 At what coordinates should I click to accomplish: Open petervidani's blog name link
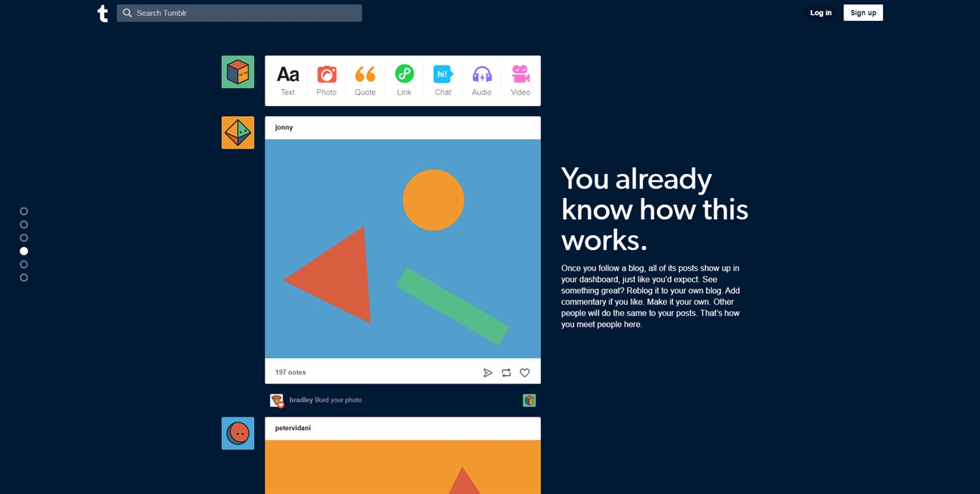293,428
